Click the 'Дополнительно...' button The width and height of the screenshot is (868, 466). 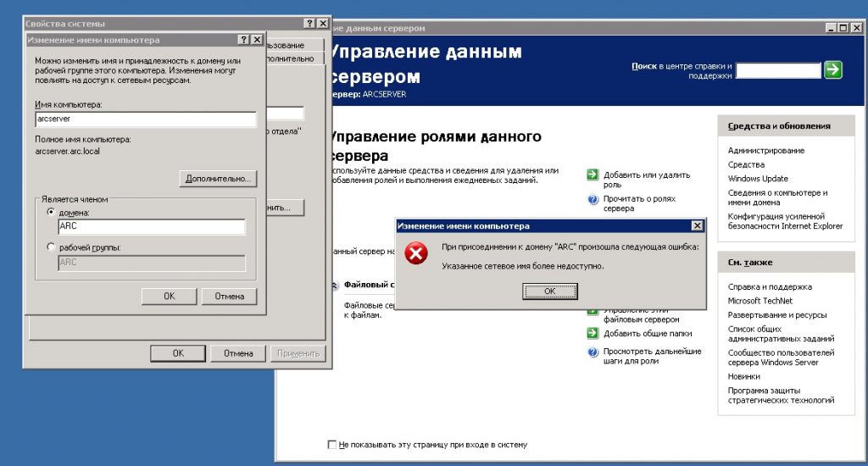(x=218, y=179)
